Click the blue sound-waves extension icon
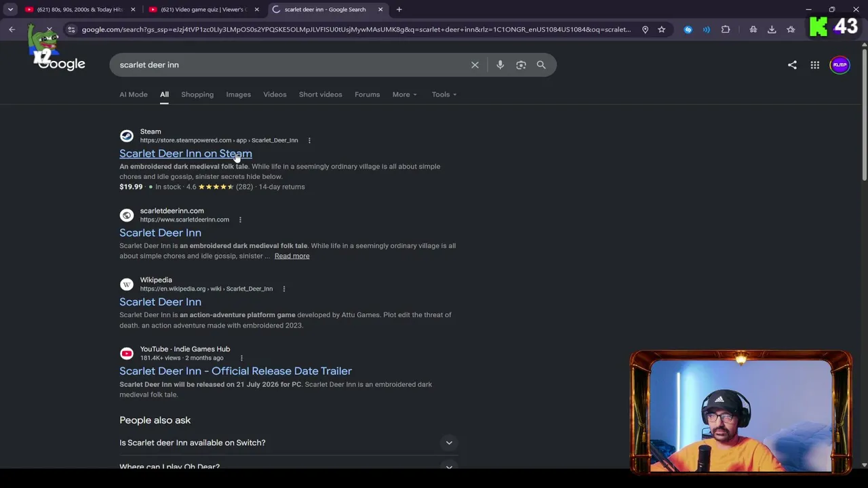The image size is (868, 488). tap(706, 29)
